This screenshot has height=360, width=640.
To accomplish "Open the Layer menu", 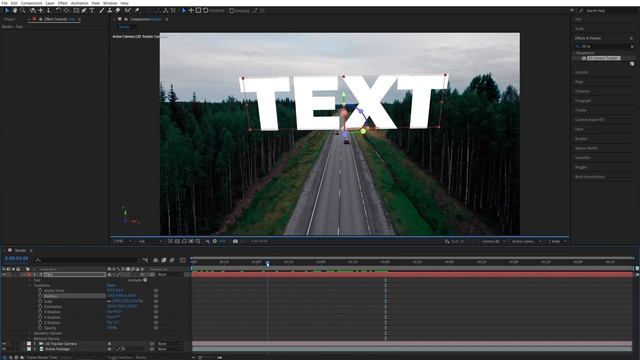I will [50, 3].
